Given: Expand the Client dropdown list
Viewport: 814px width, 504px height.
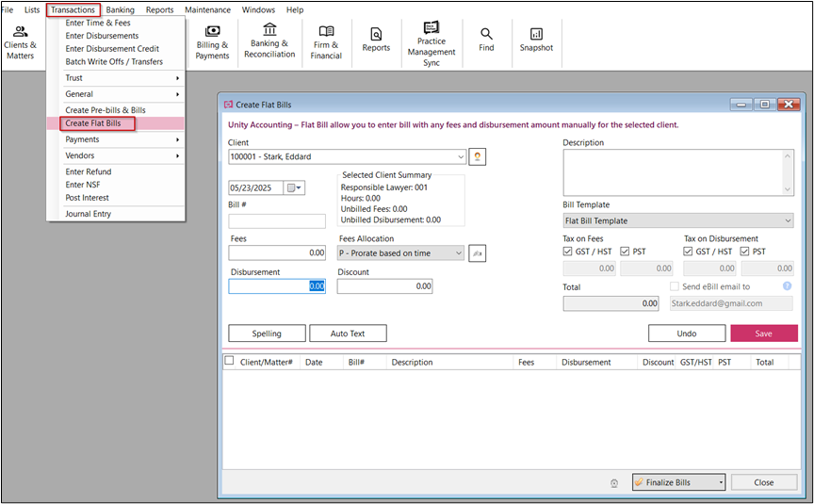Looking at the screenshot, I should [x=461, y=156].
